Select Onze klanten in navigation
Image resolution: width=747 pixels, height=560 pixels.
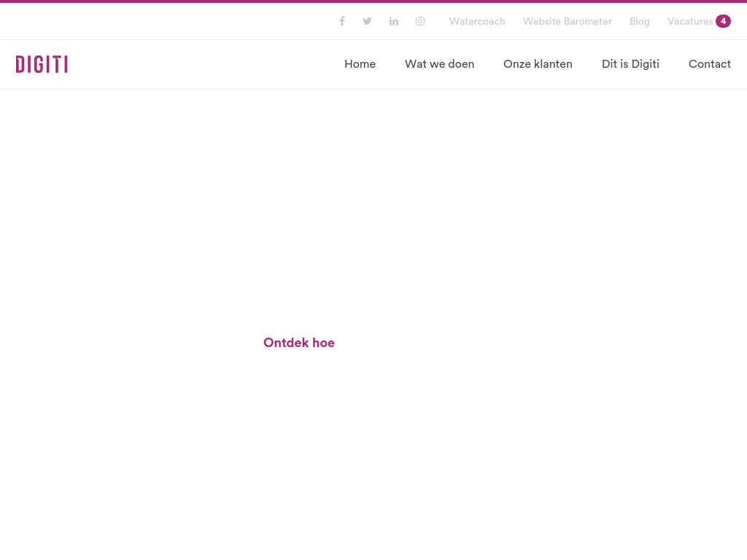tap(538, 64)
